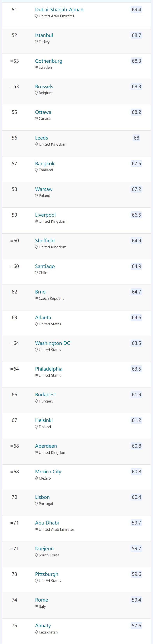This screenshot has height=644, width=153.
Task: Click rank number 74 beside Rome
Action: [x=15, y=600]
